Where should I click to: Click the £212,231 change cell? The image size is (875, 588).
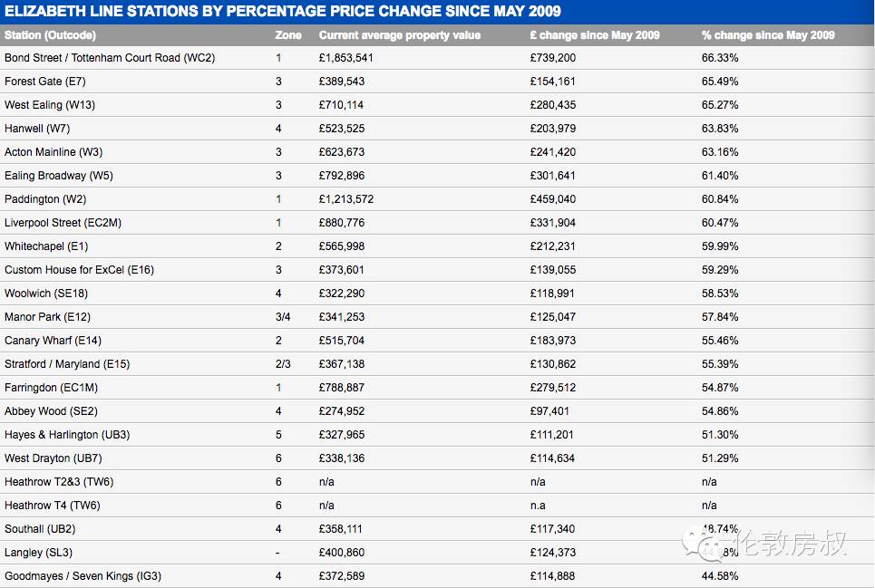(x=552, y=246)
